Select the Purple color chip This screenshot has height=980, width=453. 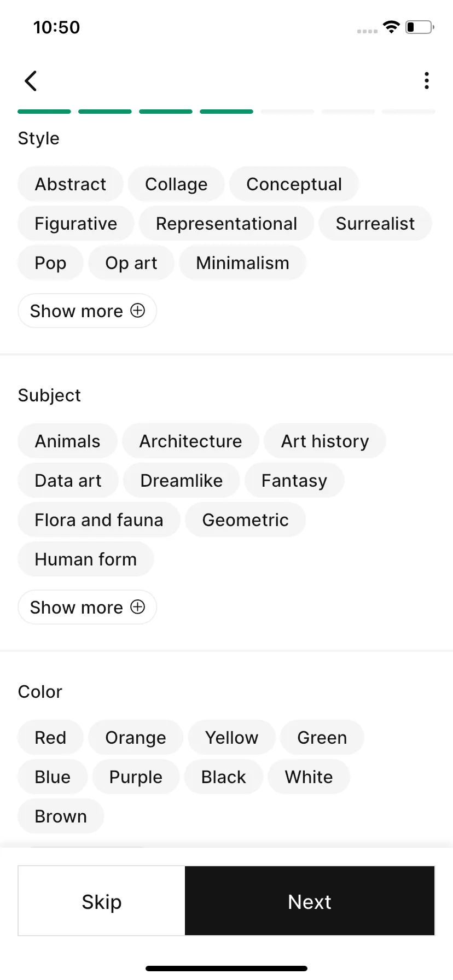pos(136,777)
